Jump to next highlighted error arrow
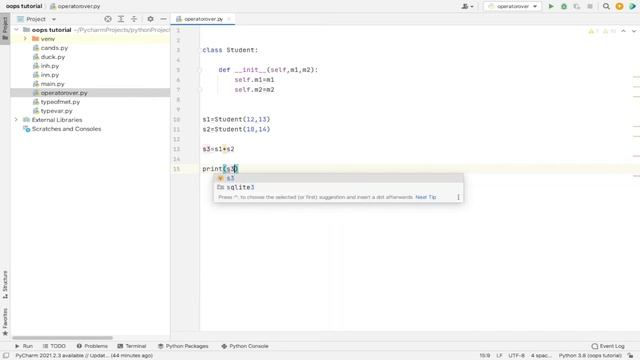 click(634, 31)
